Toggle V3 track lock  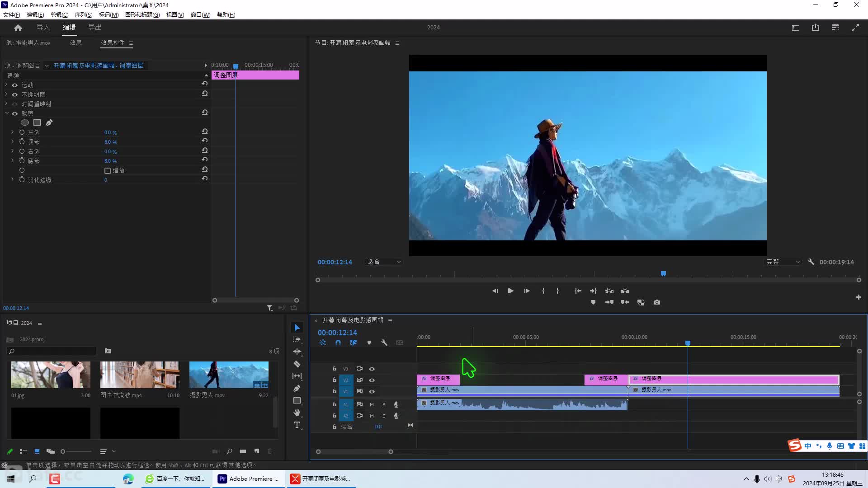335,369
